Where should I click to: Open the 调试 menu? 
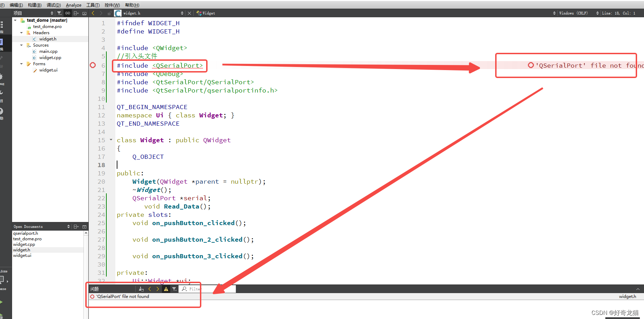click(x=54, y=5)
